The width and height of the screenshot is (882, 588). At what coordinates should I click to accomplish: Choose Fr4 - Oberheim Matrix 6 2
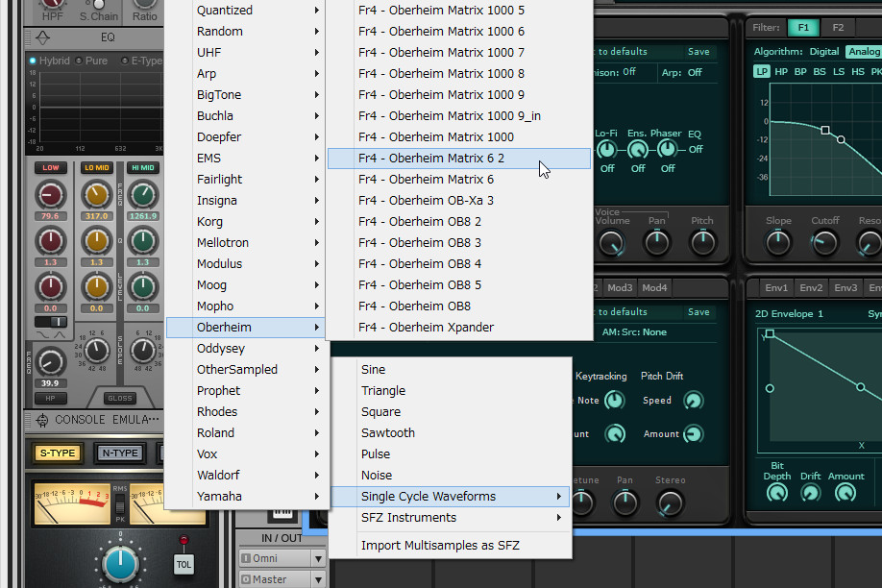coord(459,159)
